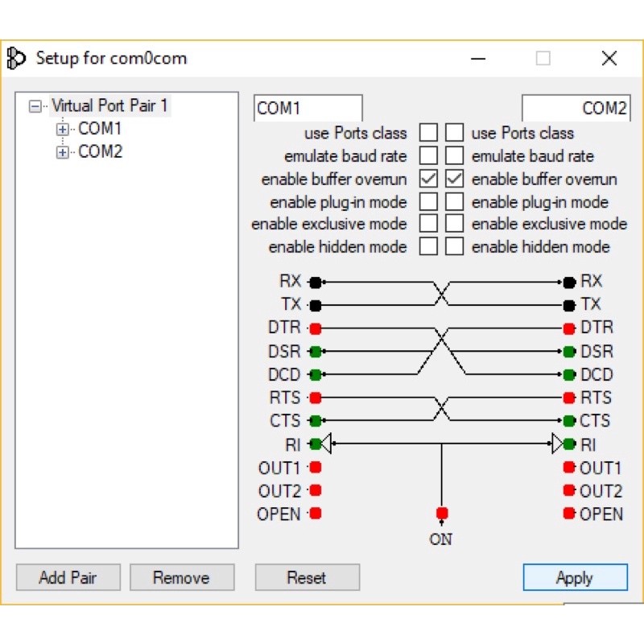This screenshot has width=644, height=644.
Task: Click the Add Pair button
Action: pos(68,577)
